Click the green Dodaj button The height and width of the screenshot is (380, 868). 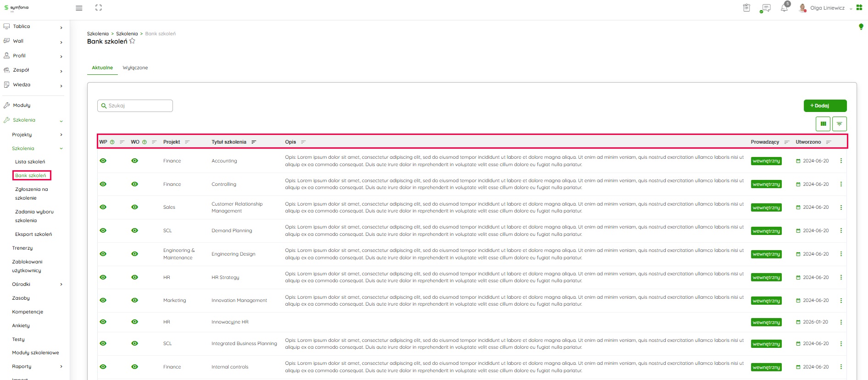tap(825, 106)
